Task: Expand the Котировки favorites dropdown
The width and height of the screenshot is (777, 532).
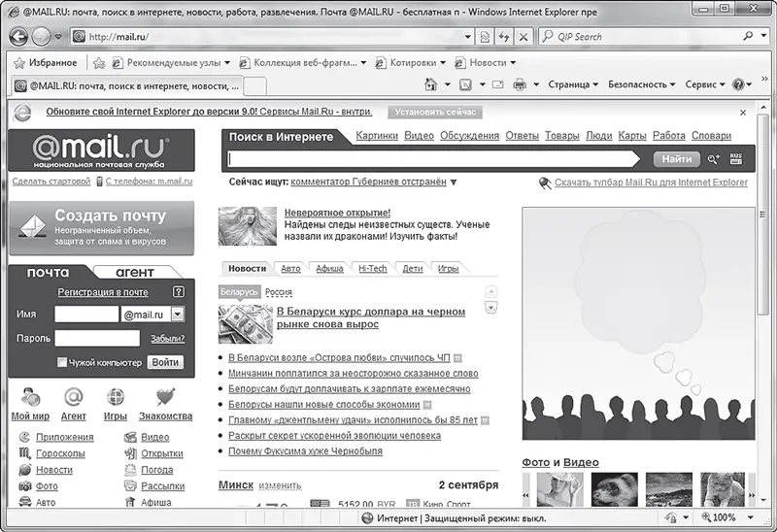Action: tap(443, 63)
